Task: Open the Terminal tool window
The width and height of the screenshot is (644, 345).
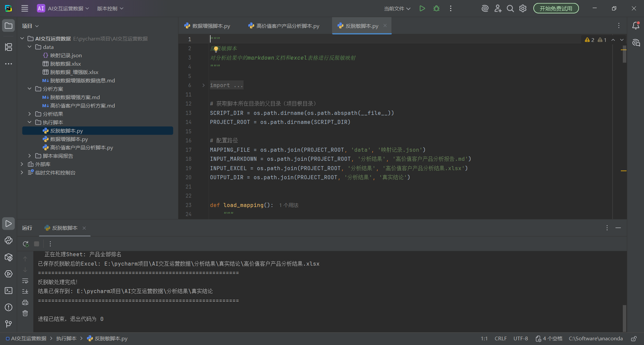Action: [9, 290]
